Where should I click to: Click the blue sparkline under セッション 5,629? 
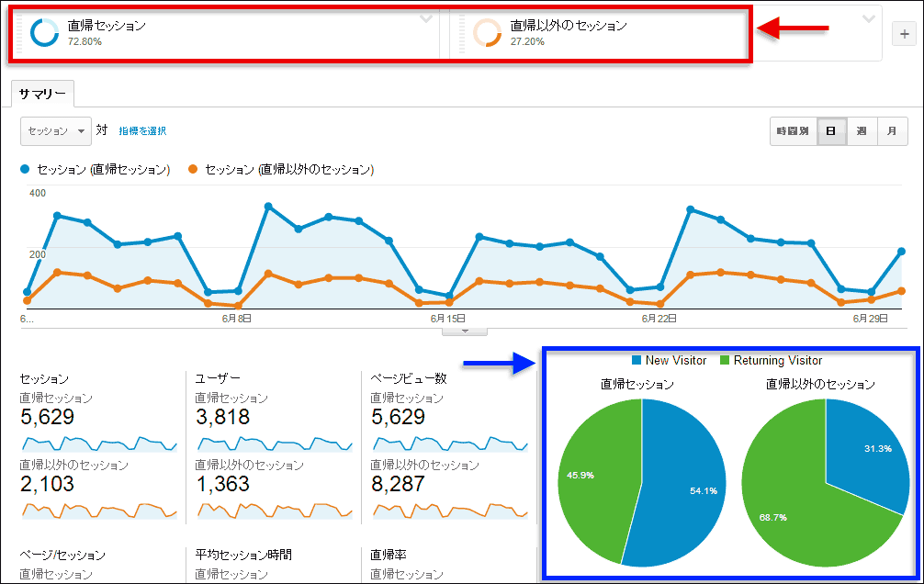point(99,443)
